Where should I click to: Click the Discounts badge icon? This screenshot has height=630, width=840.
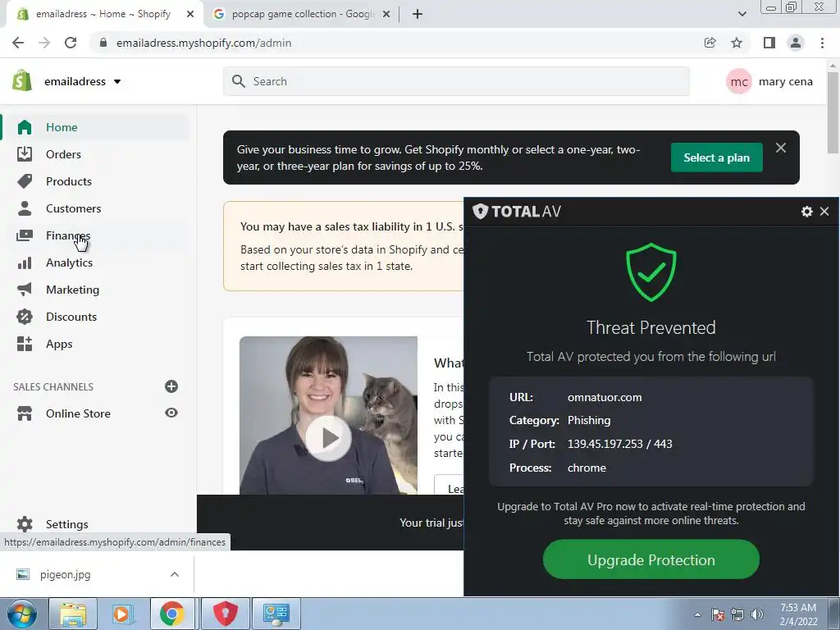[25, 317]
